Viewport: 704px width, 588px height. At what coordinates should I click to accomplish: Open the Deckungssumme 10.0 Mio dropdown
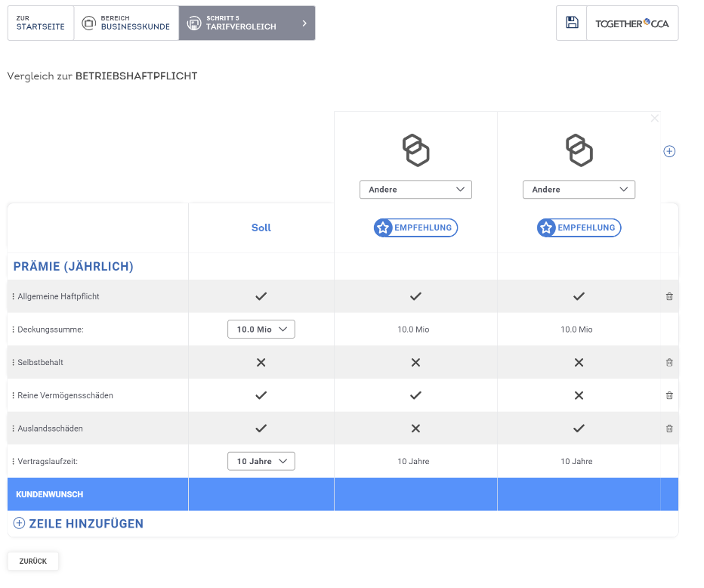click(261, 330)
